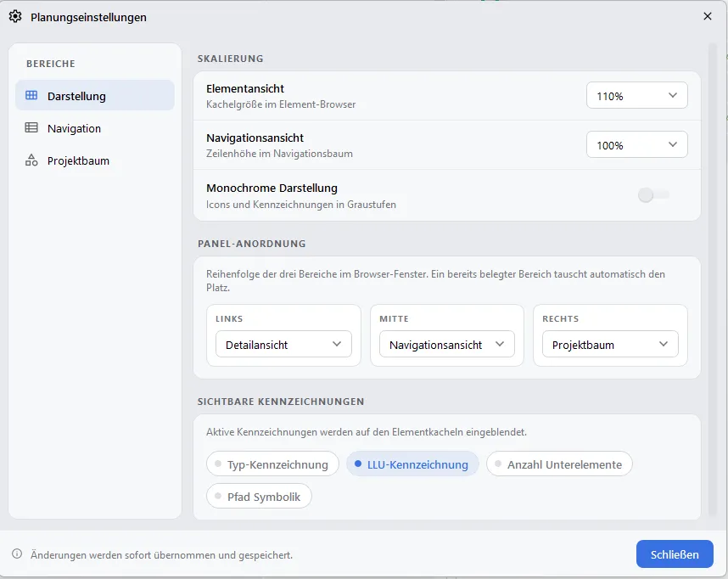Open the Links panel dropdown Detailansicht
This screenshot has height=579, width=728.
point(283,344)
